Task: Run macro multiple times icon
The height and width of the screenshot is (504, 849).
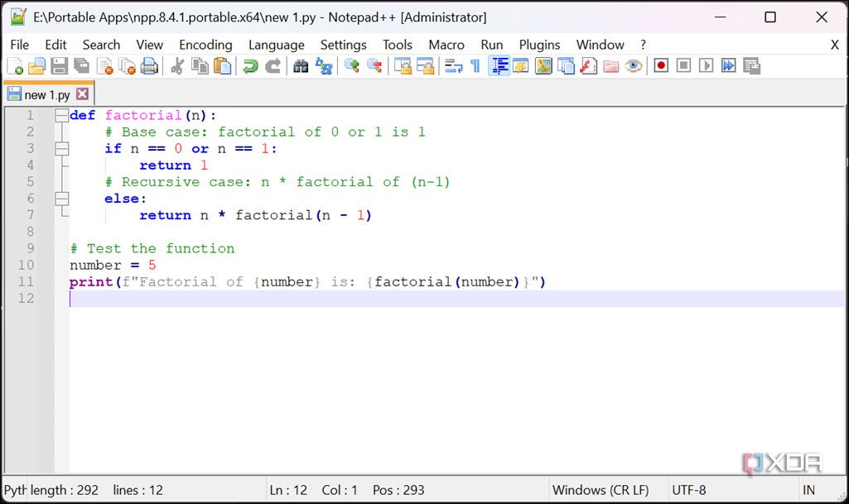Action: [729, 66]
